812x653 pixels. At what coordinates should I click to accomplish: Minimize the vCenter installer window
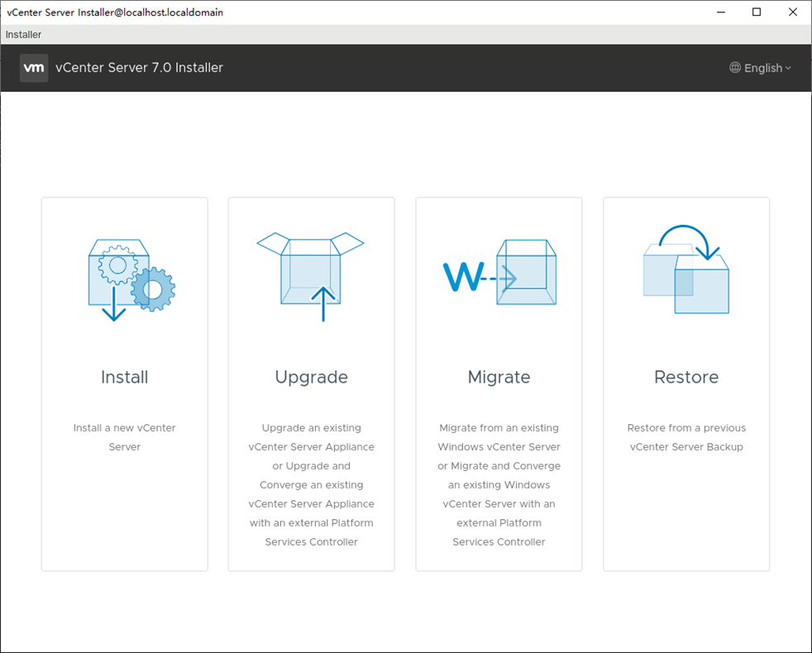[719, 12]
